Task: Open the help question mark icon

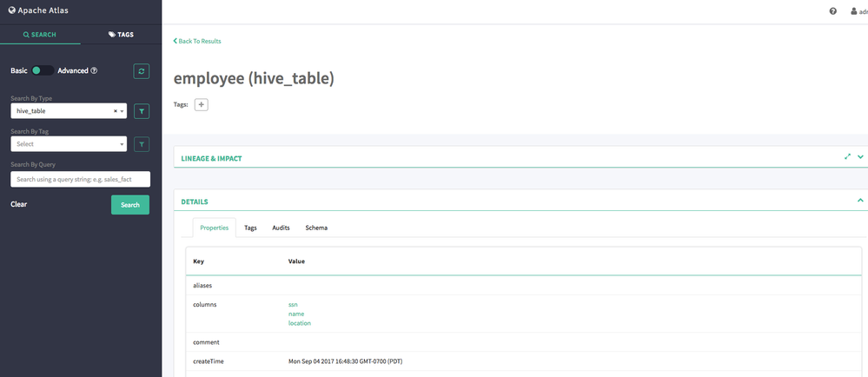Action: point(833,11)
